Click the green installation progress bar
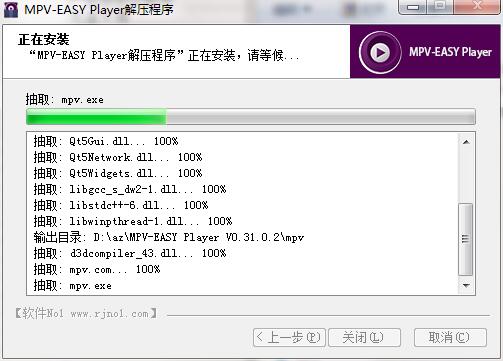 point(251,117)
